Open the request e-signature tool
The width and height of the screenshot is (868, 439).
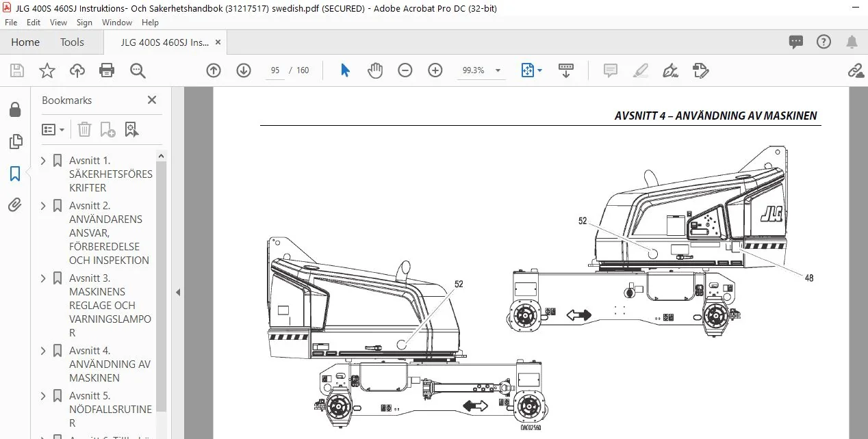click(x=700, y=70)
